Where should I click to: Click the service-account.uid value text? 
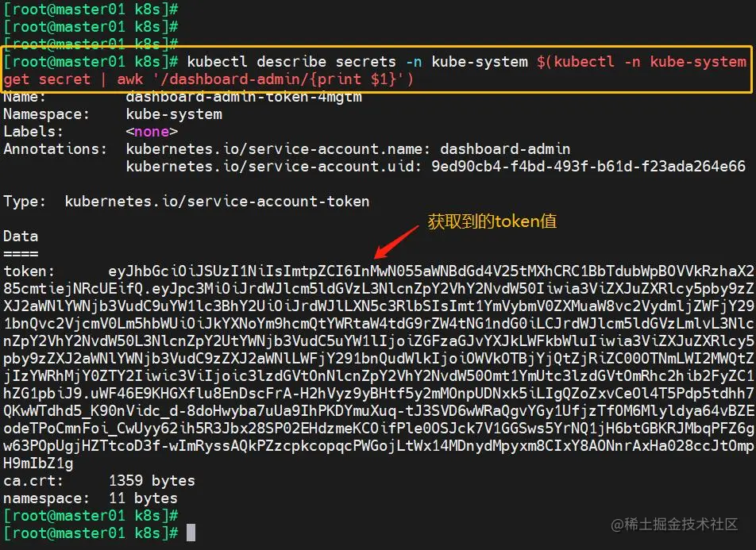(x=588, y=167)
